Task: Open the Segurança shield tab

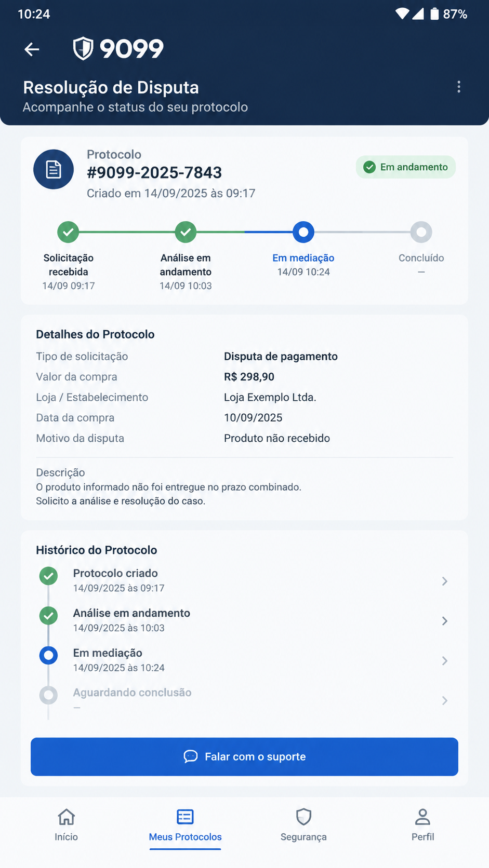Action: 303,824
